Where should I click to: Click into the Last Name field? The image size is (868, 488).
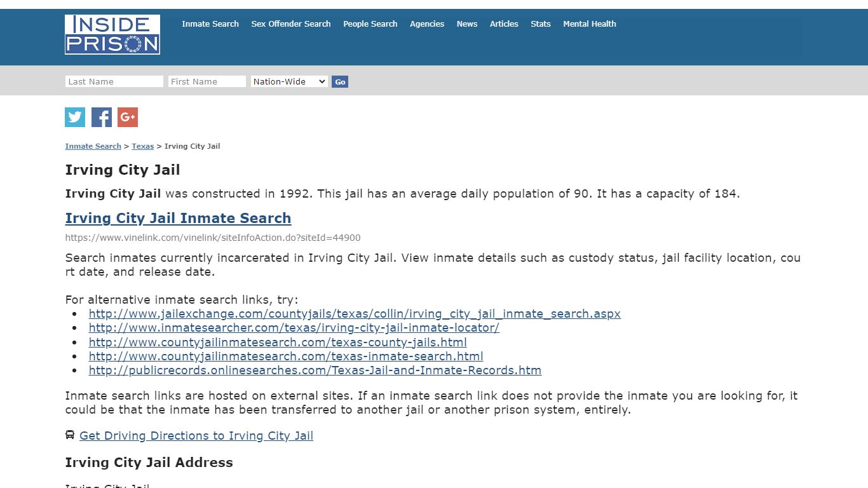tap(113, 81)
